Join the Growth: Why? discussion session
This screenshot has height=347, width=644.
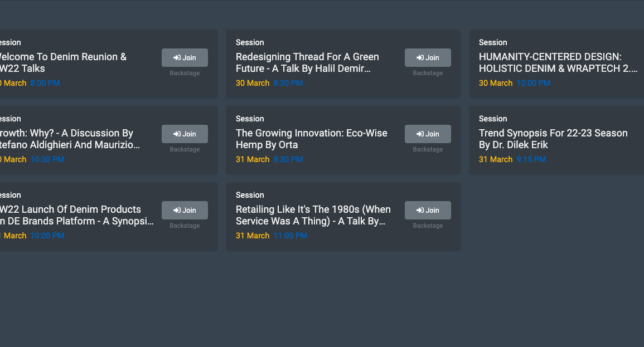185,134
